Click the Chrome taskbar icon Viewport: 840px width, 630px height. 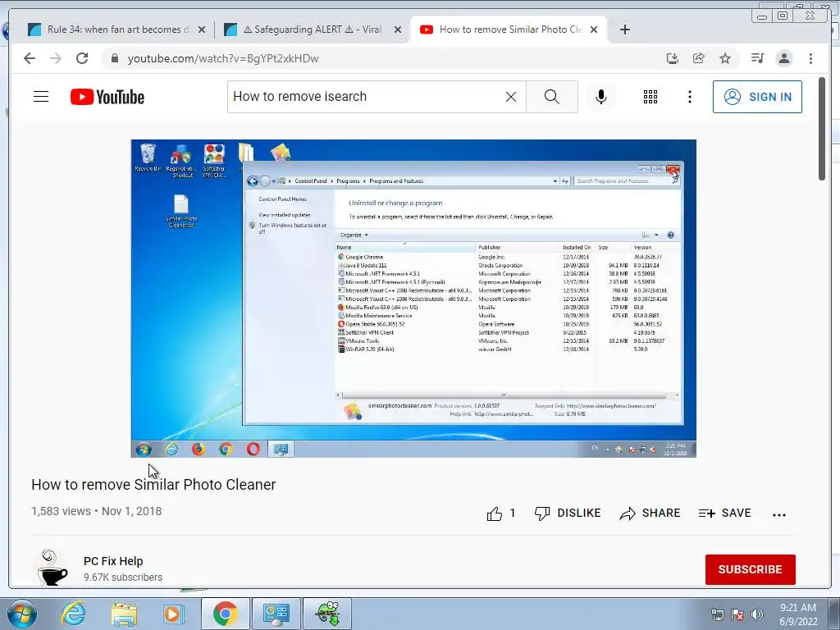225,614
